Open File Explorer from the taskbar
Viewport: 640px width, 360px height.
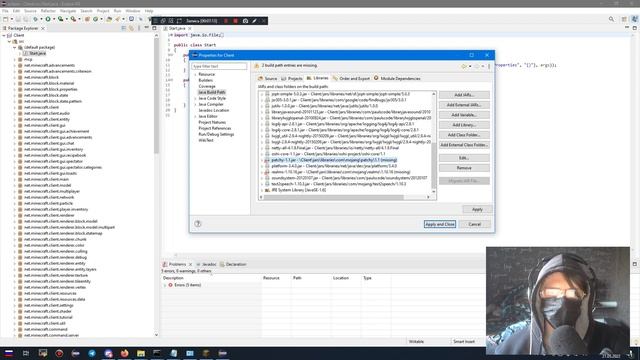click(x=141, y=353)
